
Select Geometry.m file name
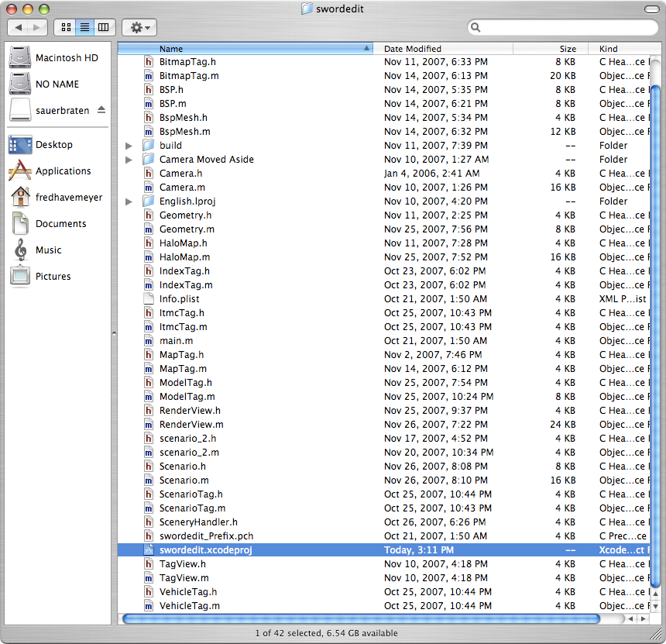[187, 229]
